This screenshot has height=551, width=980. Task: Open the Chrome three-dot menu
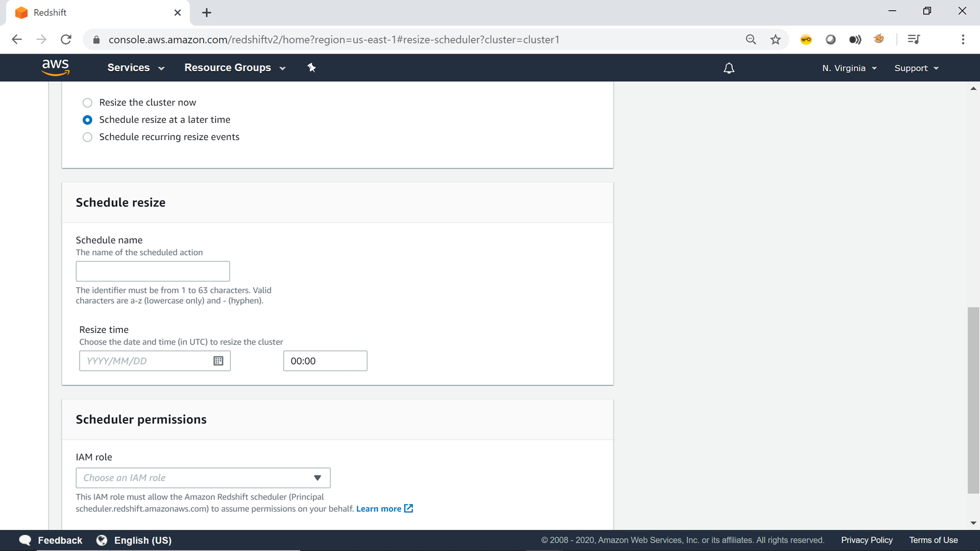tap(963, 40)
